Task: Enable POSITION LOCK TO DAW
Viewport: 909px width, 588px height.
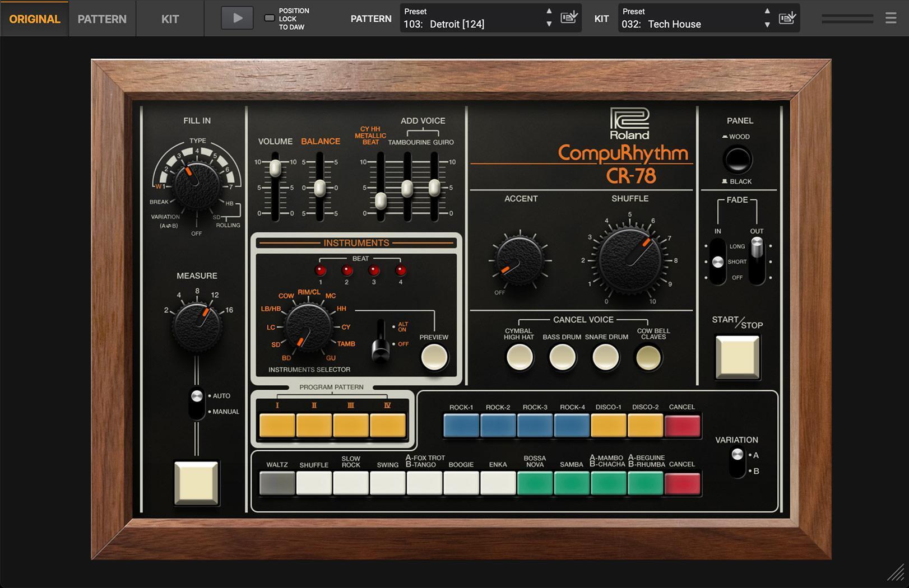Action: pos(268,17)
